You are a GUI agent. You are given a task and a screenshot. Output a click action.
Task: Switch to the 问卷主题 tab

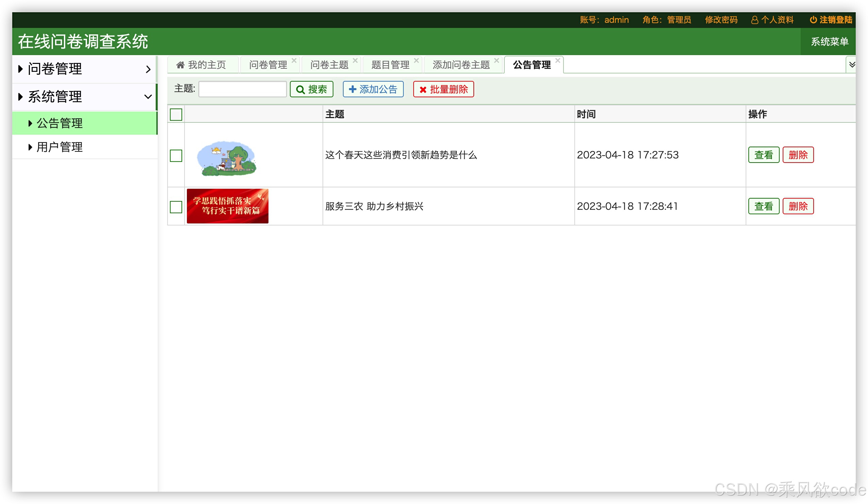click(329, 65)
